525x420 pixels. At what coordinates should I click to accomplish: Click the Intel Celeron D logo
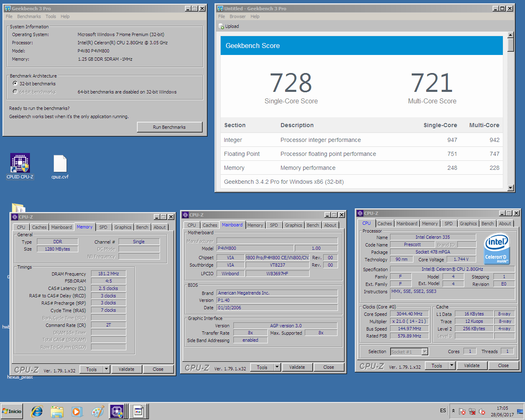(497, 249)
